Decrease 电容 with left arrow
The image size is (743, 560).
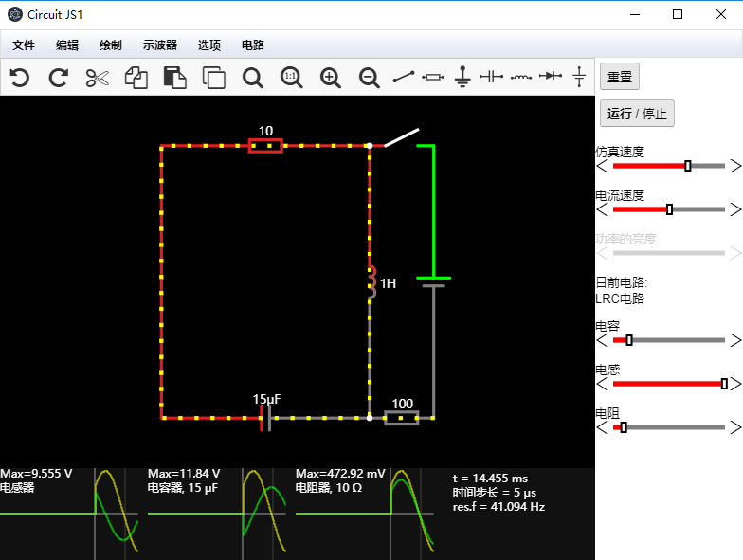pos(603,340)
